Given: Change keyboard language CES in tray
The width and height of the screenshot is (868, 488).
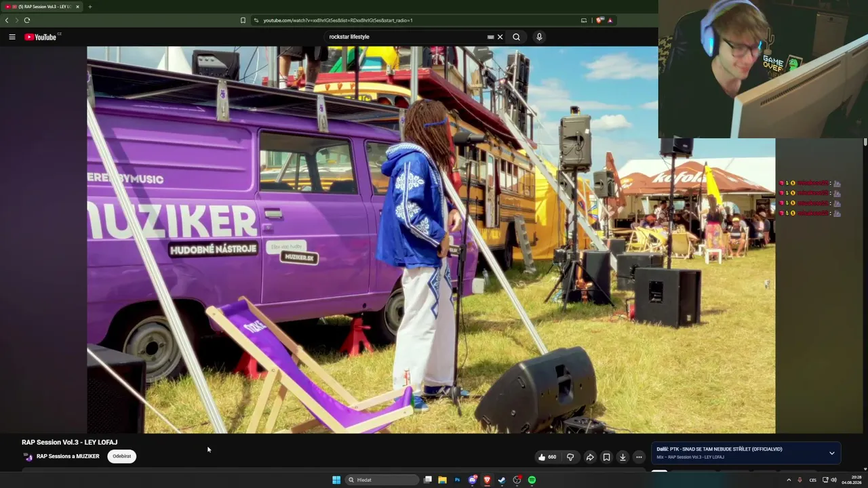Looking at the screenshot, I should 812,480.
